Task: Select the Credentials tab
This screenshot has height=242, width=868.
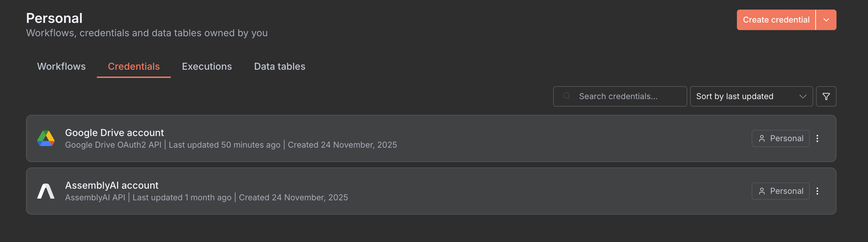Action: 133,66
